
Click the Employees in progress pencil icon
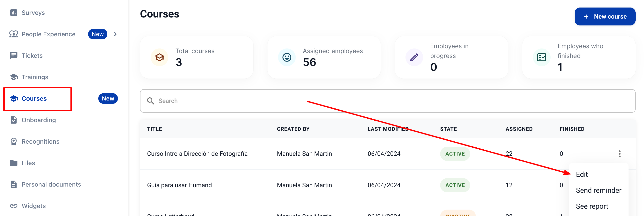(x=414, y=57)
